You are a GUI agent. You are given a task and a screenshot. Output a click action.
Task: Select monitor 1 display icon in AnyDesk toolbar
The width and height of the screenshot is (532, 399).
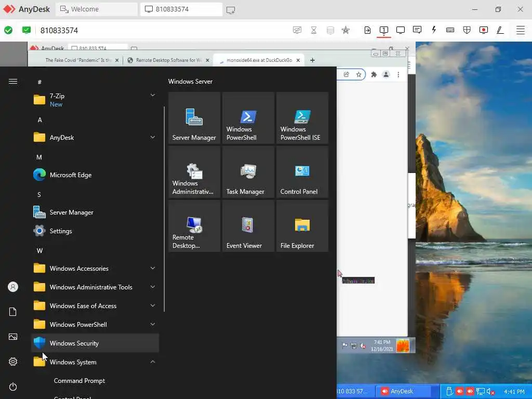click(x=384, y=30)
